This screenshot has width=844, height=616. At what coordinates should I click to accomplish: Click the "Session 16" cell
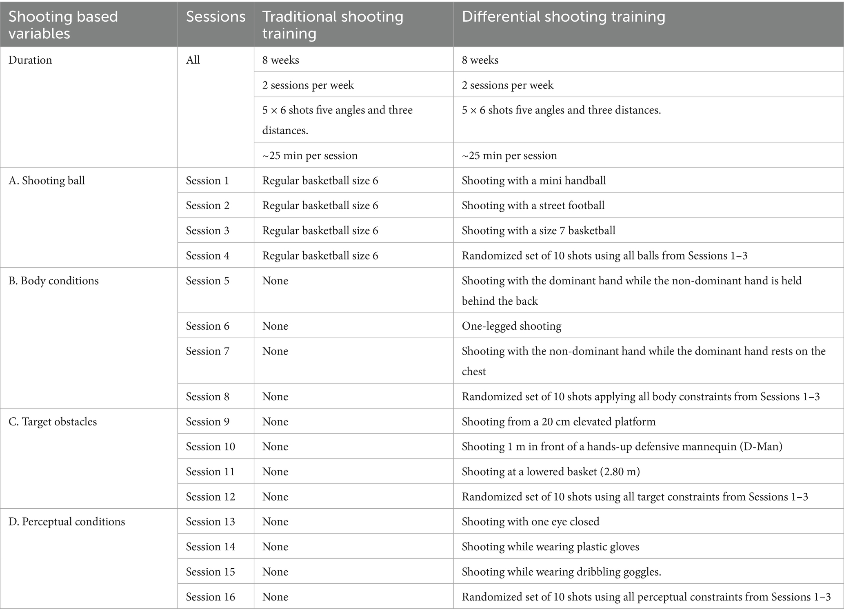coord(210,597)
